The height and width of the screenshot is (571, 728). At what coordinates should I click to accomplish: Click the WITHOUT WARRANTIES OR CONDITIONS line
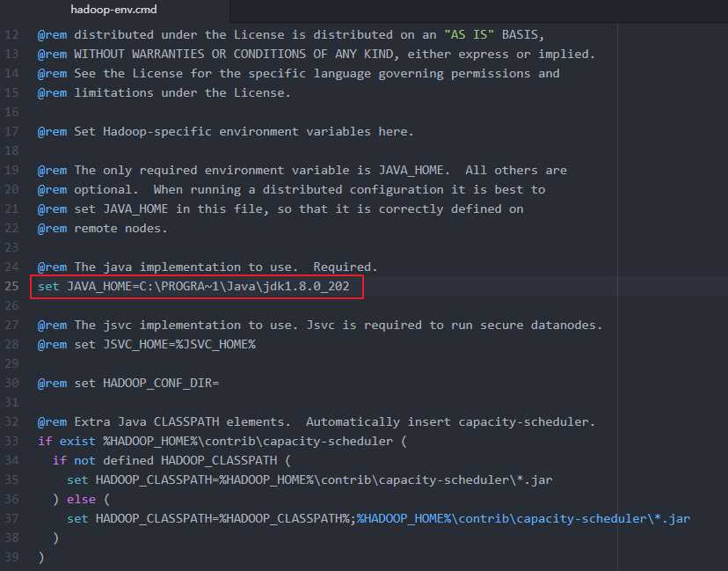tap(317, 55)
